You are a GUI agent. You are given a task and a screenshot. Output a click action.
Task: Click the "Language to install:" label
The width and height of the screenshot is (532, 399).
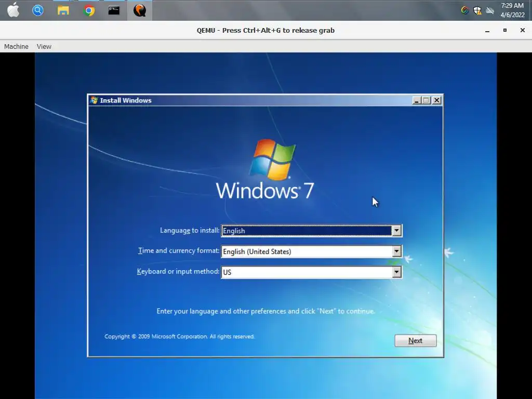click(x=190, y=230)
